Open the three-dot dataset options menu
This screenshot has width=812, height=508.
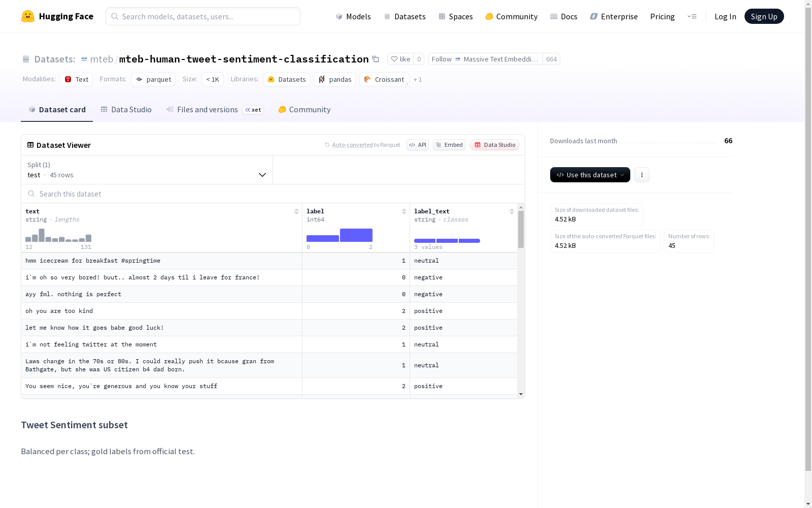point(642,175)
